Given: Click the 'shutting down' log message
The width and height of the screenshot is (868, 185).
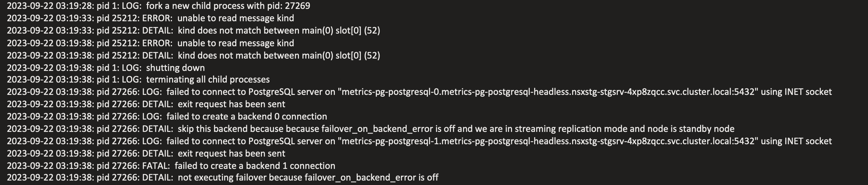Looking at the screenshot, I should tap(175, 68).
